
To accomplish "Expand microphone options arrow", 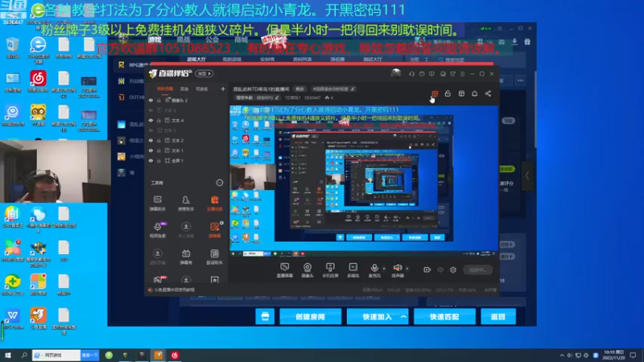I will click(x=384, y=269).
